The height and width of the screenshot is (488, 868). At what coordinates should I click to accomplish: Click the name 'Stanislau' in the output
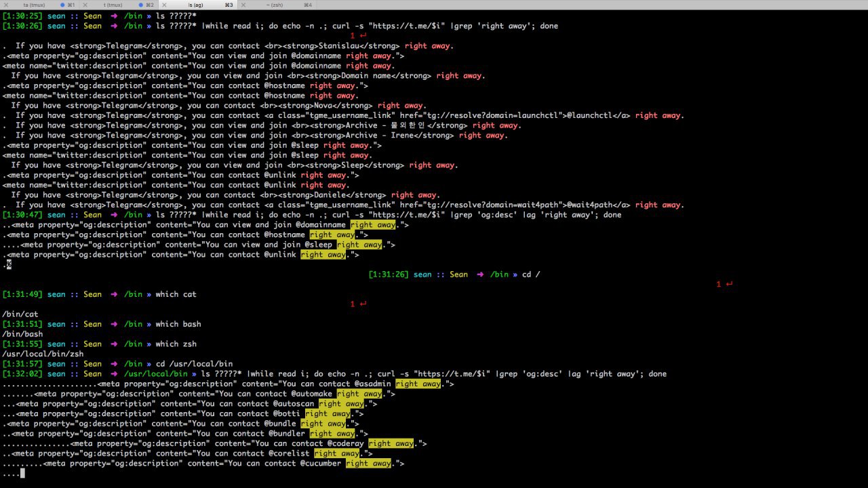[338, 46]
